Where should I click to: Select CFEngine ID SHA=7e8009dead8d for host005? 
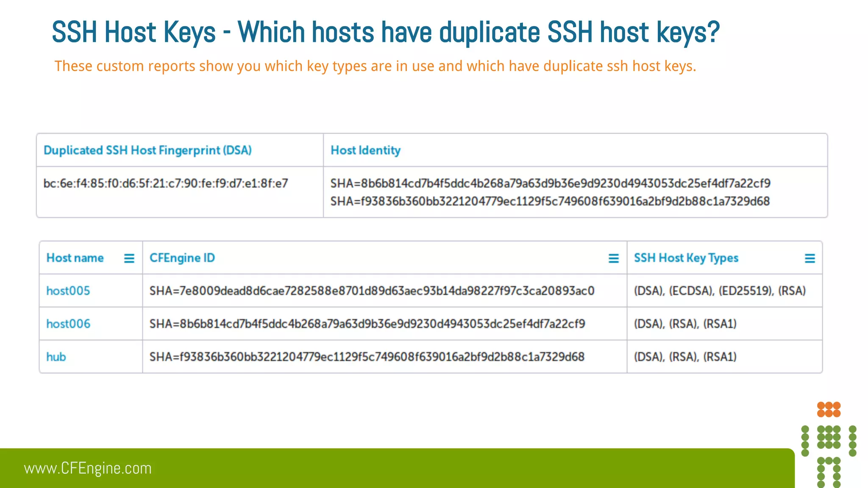pyautogui.click(x=372, y=291)
